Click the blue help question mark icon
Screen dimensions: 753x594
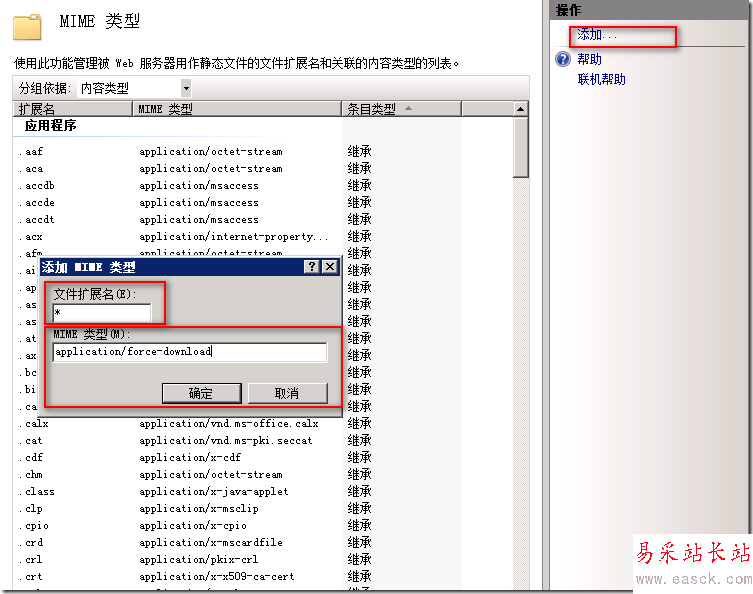pos(563,59)
